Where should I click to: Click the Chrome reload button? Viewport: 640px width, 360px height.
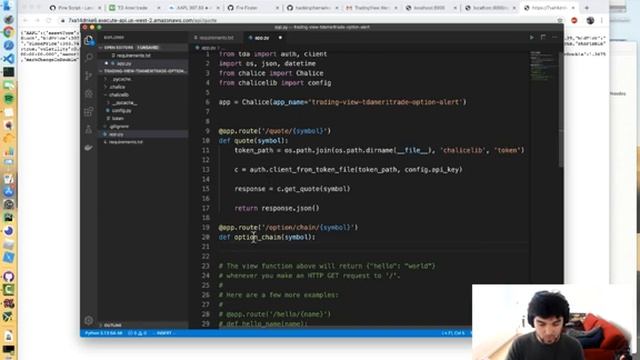point(49,20)
